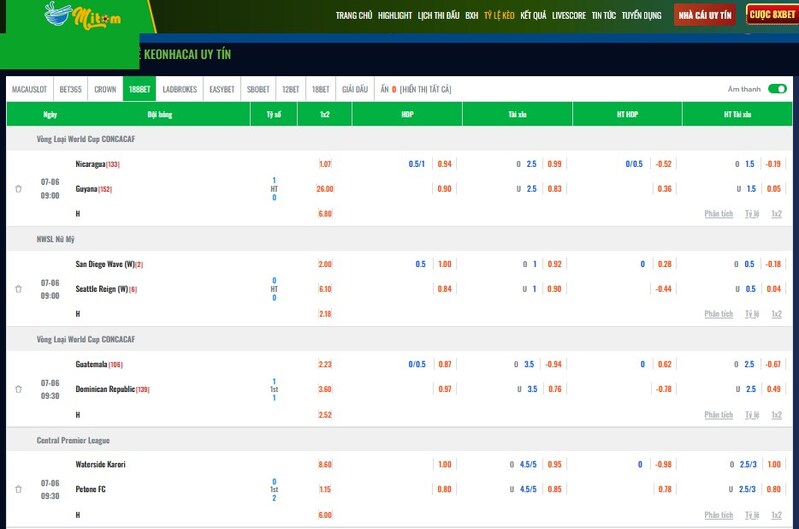Toggle the Âm thanh sound switch
This screenshot has height=529, width=799.
coord(776,89)
